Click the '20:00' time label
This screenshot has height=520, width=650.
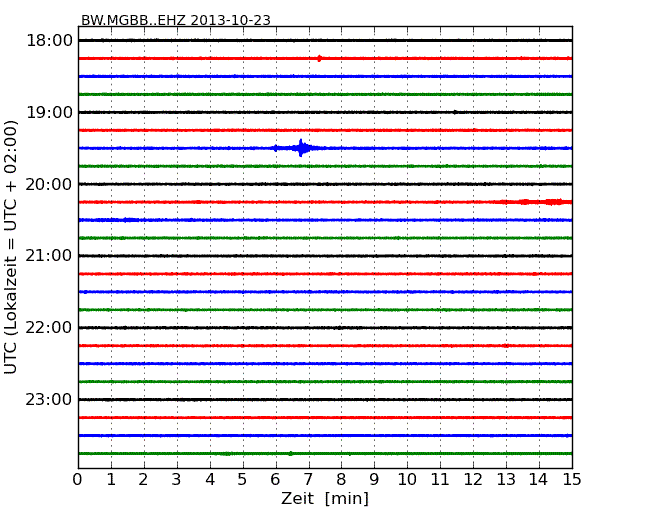(49, 184)
